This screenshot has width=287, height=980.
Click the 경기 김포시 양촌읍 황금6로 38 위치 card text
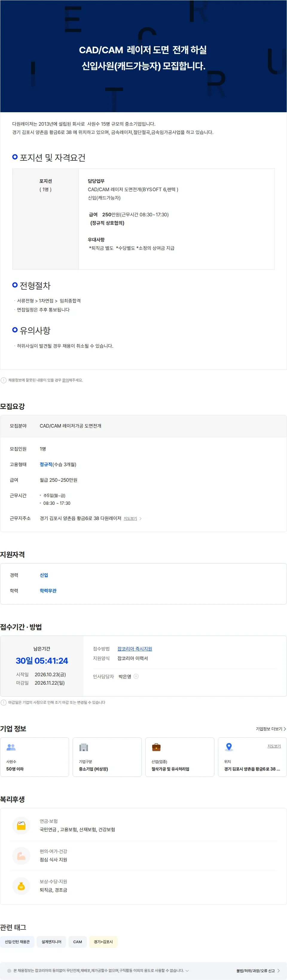[252, 769]
